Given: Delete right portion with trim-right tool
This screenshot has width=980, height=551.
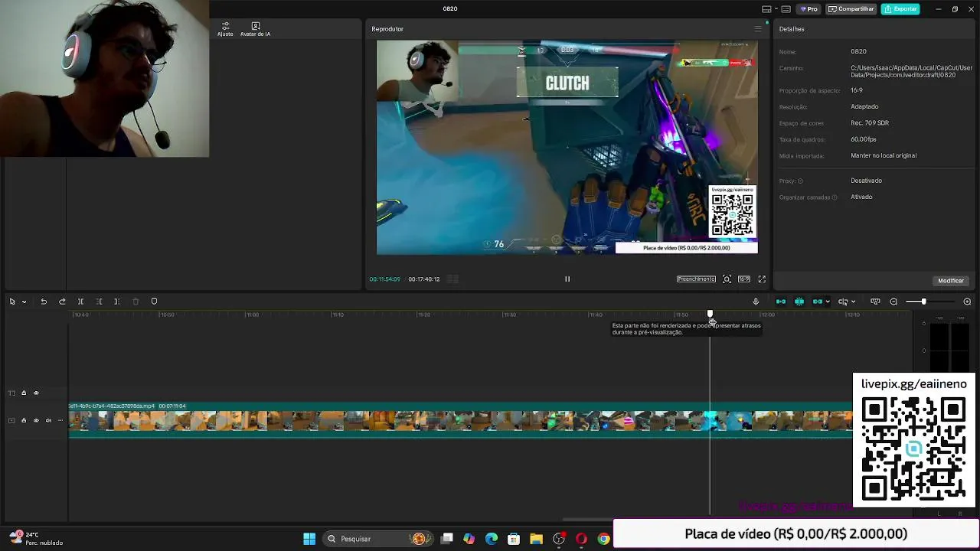Looking at the screenshot, I should (117, 302).
